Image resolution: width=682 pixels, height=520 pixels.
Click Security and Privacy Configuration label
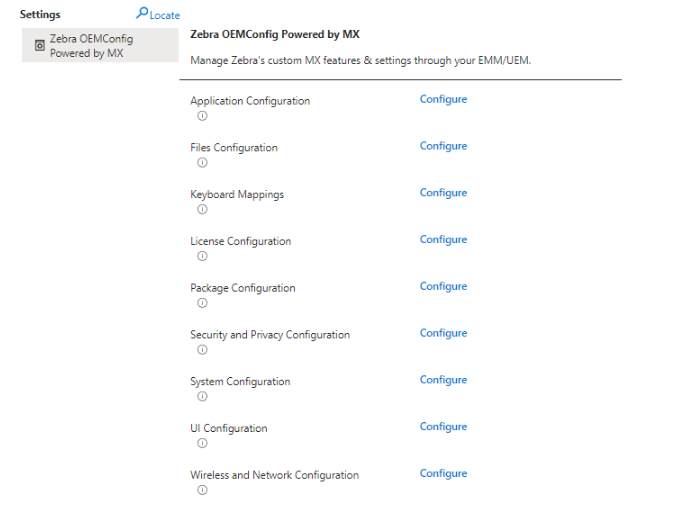click(270, 335)
